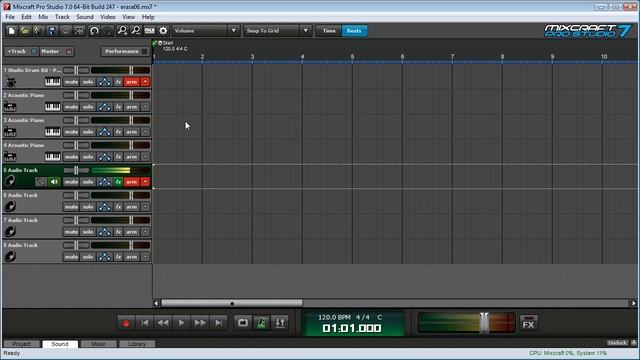
Task: Open the master FX button near the volume meter
Action: coord(528,323)
